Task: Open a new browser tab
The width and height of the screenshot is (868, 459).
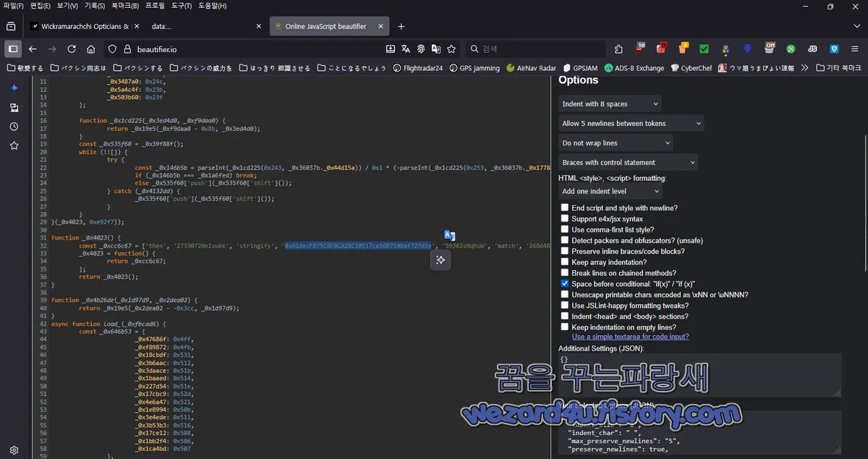Action: pyautogui.click(x=401, y=26)
